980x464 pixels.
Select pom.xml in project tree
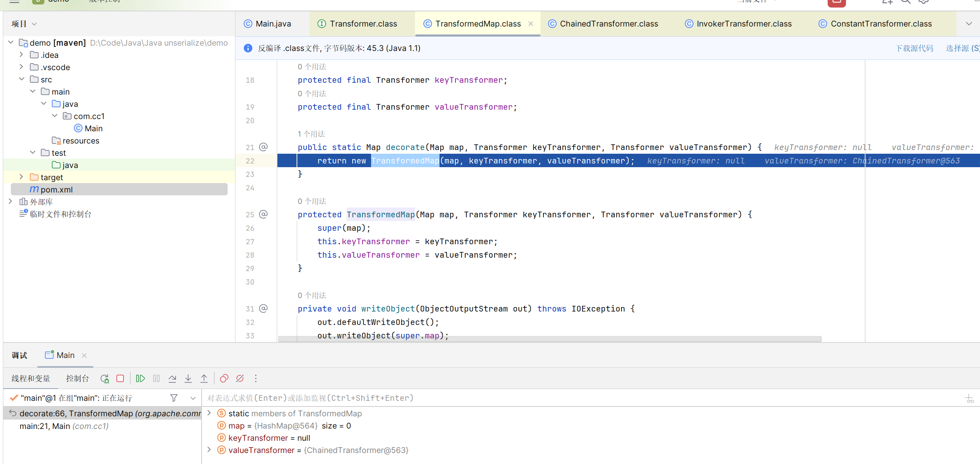(x=119, y=189)
